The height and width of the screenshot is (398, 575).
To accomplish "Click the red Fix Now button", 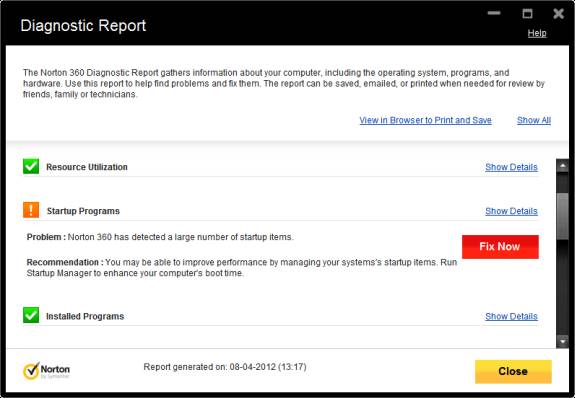I will [500, 247].
